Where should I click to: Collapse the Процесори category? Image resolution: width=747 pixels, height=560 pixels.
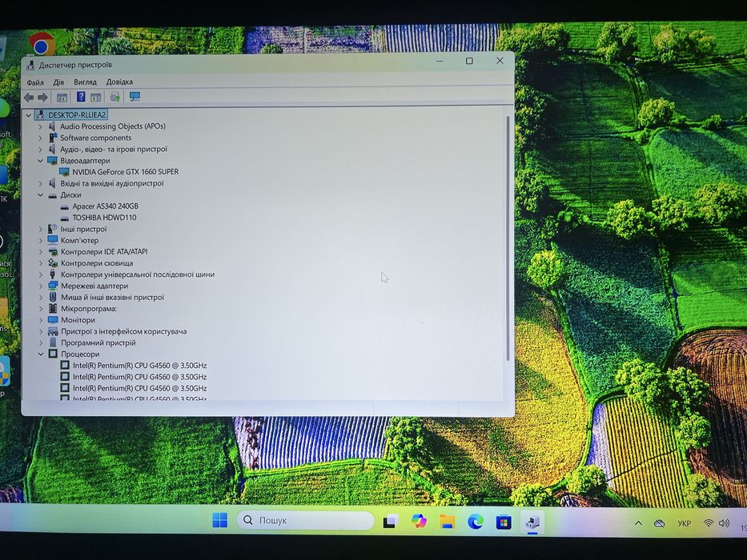point(41,354)
